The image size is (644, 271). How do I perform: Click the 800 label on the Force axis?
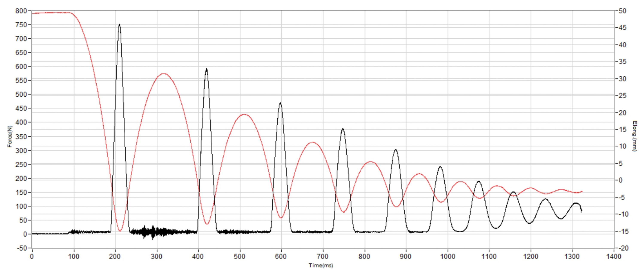coord(21,11)
